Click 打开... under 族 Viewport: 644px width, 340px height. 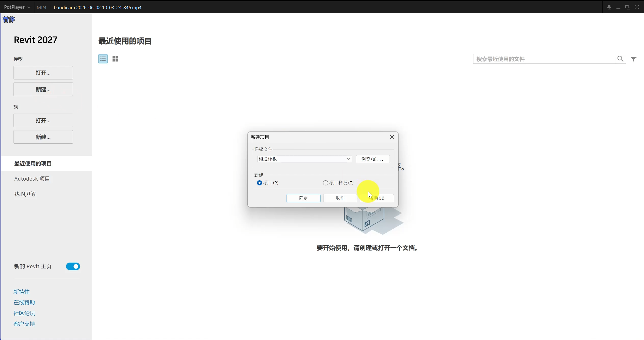click(43, 120)
